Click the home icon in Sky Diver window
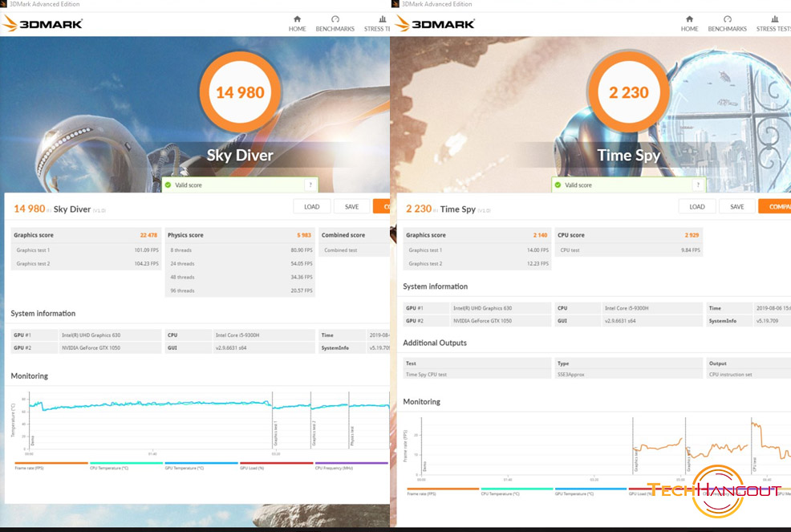The height and width of the screenshot is (532, 791). [297, 19]
